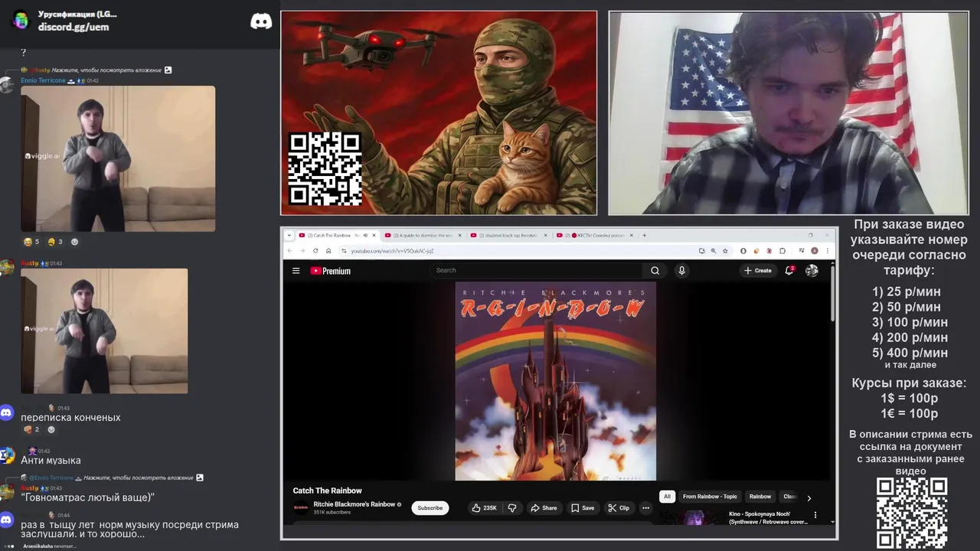
Task: Click the browser address bar URL
Action: point(393,251)
